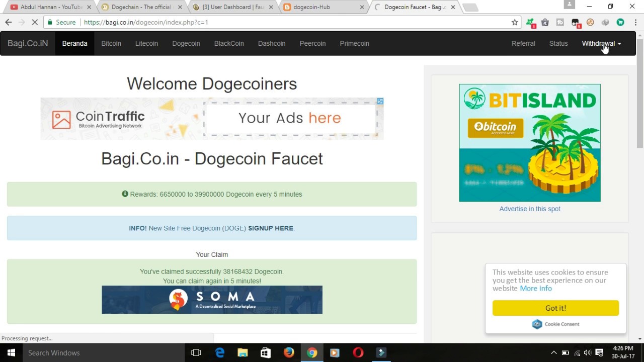
Task: Open the action center notifications icon
Action: (x=599, y=352)
